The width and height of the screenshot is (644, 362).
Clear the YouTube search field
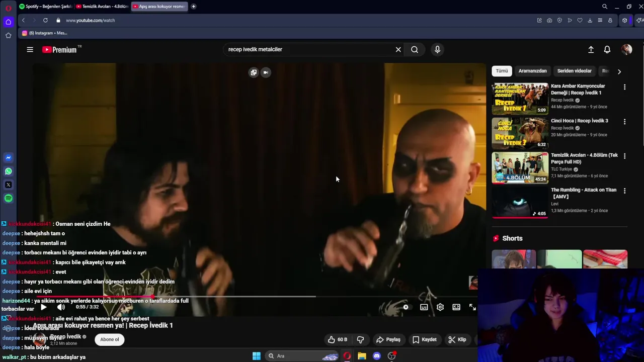398,49
